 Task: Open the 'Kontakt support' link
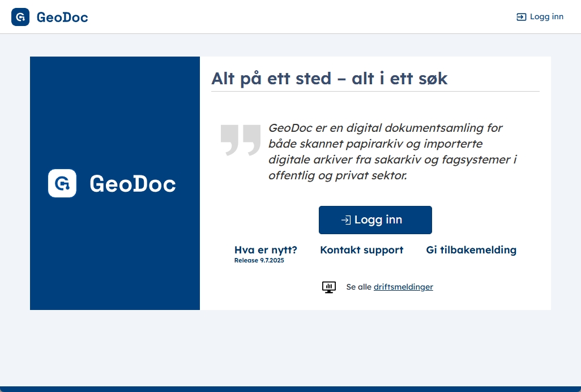click(361, 250)
